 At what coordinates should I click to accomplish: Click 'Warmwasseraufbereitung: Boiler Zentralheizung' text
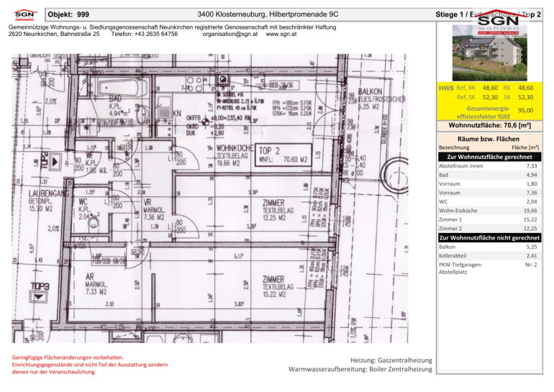point(360,369)
